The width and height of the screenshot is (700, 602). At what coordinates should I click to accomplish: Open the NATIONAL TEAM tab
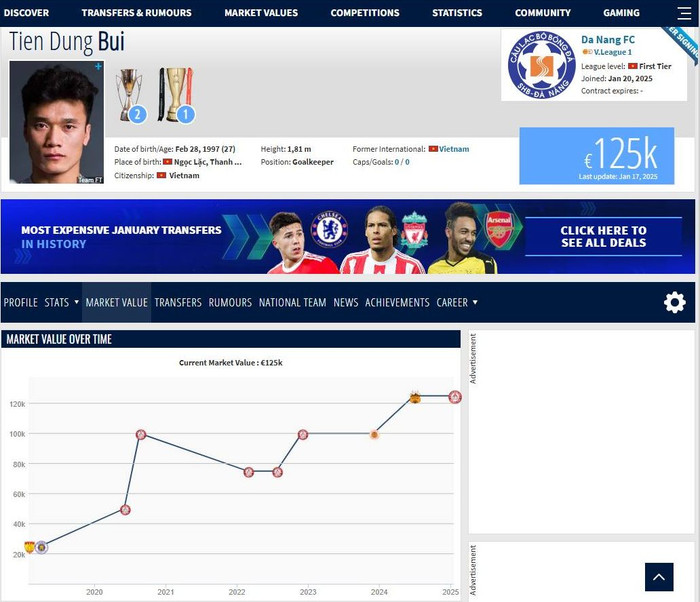[x=293, y=302]
